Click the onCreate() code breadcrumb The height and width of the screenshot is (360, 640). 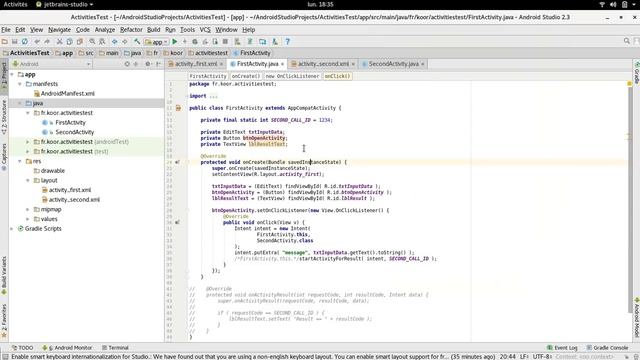245,76
